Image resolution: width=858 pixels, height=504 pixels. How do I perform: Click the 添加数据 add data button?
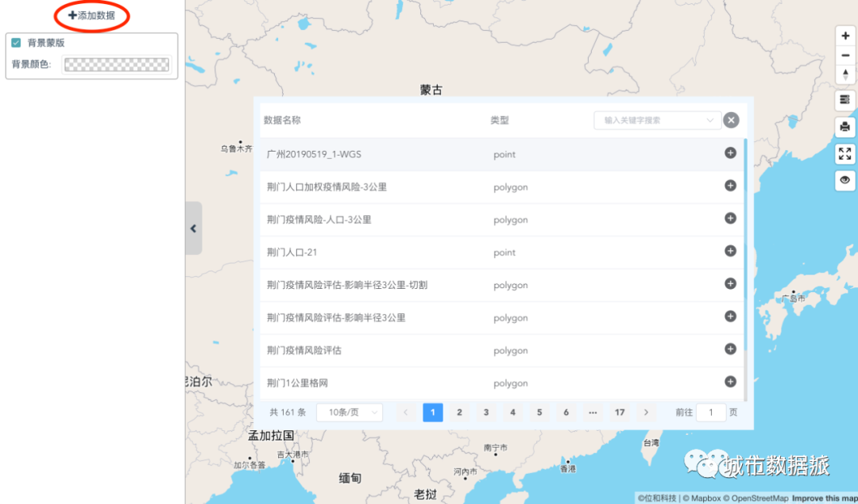[x=91, y=15]
